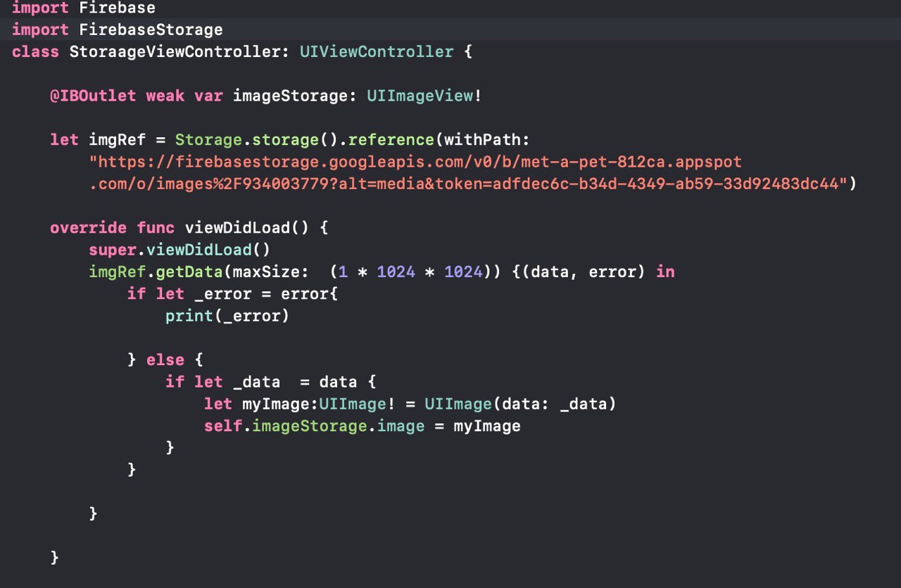Click '(data, error)' closure parameters
The image size is (901, 588).
tap(584, 271)
